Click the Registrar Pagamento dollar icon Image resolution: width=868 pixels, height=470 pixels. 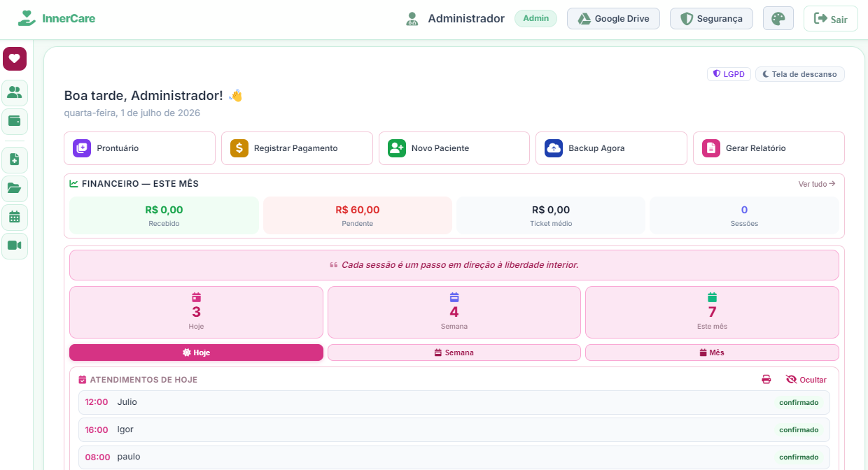coord(239,148)
